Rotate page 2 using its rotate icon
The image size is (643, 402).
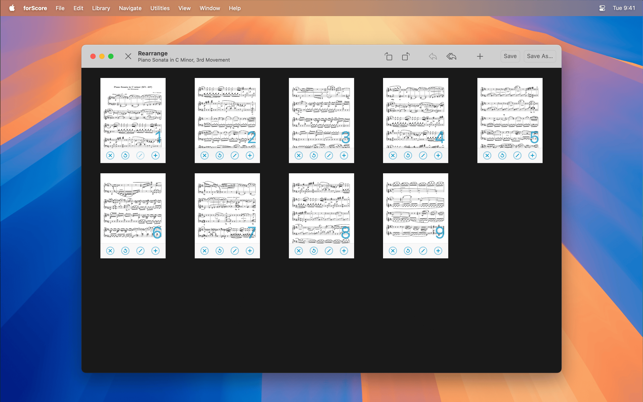(x=219, y=155)
